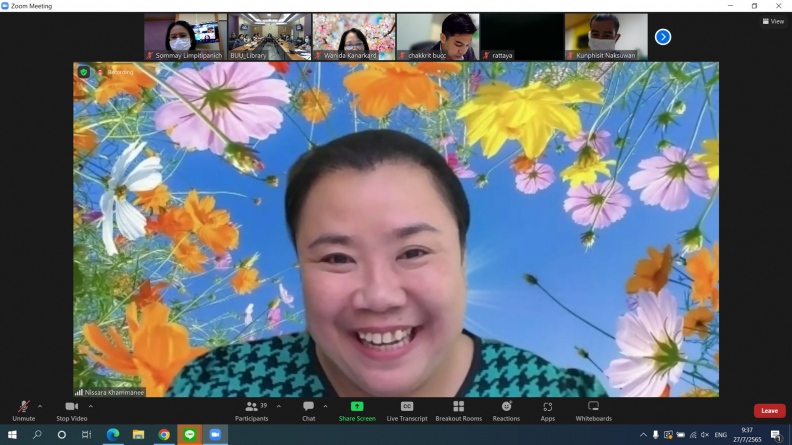The image size is (792, 445).
Task: Select BUU_Library participant thumbnail
Action: tap(269, 37)
